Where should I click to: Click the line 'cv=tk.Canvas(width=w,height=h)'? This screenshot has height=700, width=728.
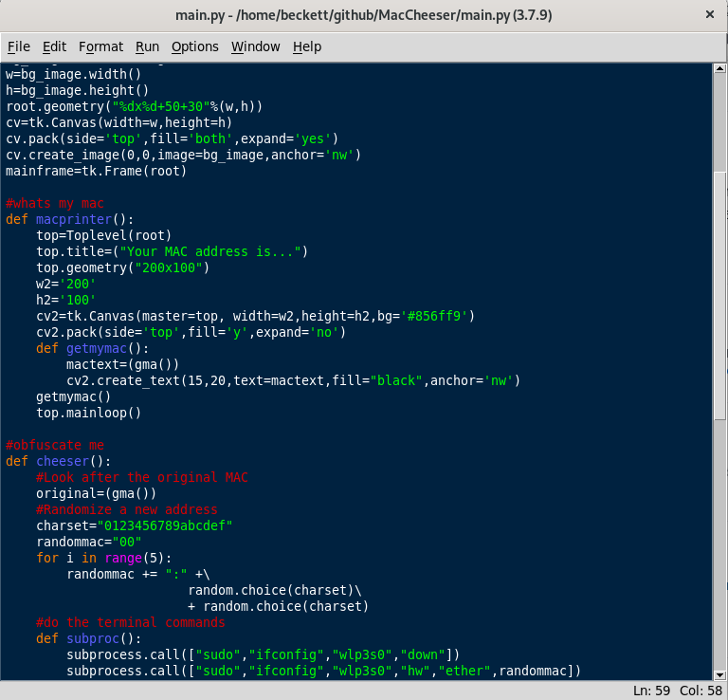[x=118, y=123]
